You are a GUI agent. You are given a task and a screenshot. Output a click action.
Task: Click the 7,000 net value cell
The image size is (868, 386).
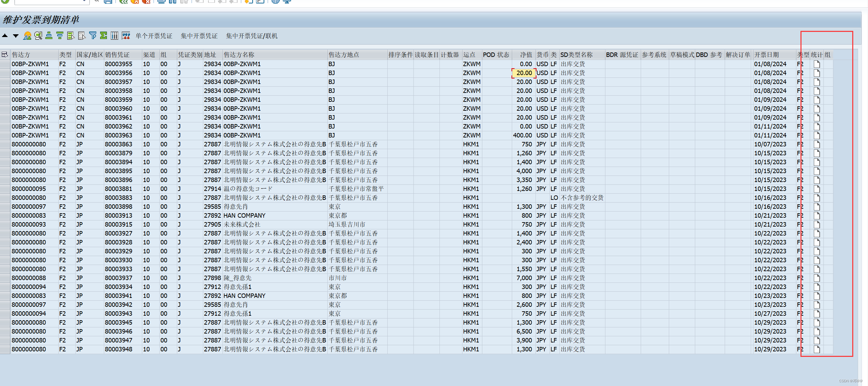[523, 278]
